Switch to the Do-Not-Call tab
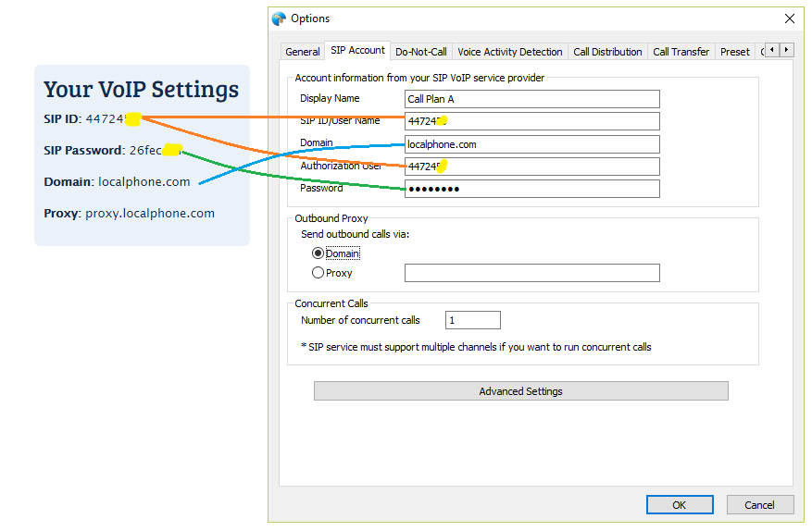 (x=421, y=52)
